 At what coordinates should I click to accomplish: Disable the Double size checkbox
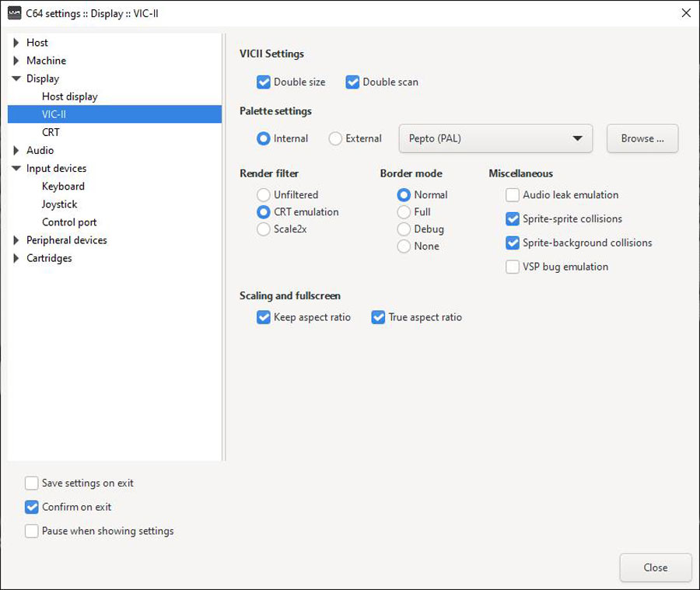click(x=264, y=82)
